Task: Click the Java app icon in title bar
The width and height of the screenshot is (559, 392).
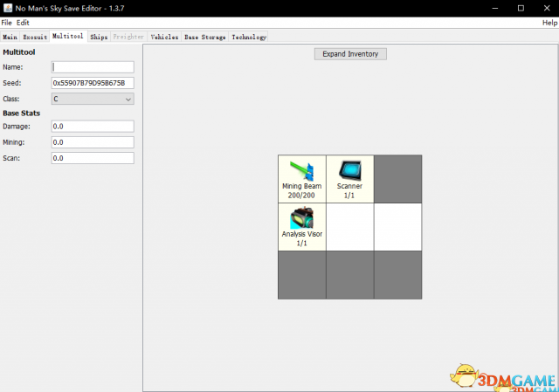Action: [x=8, y=8]
